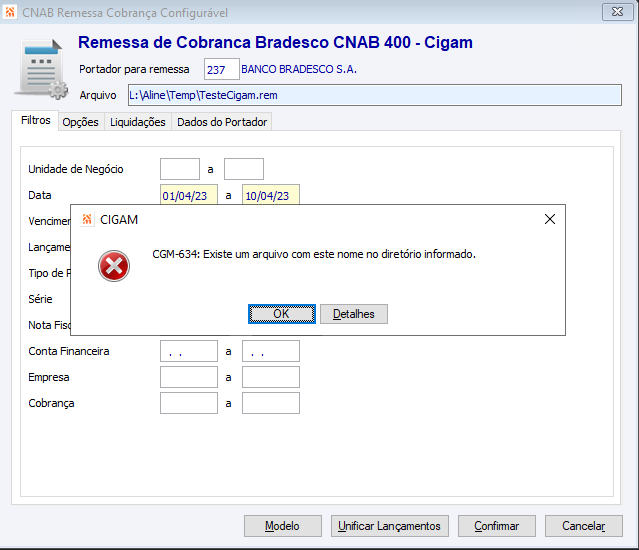Screen dimensions: 639x550
Task: Click the red error icon in the dialog
Action: [114, 266]
